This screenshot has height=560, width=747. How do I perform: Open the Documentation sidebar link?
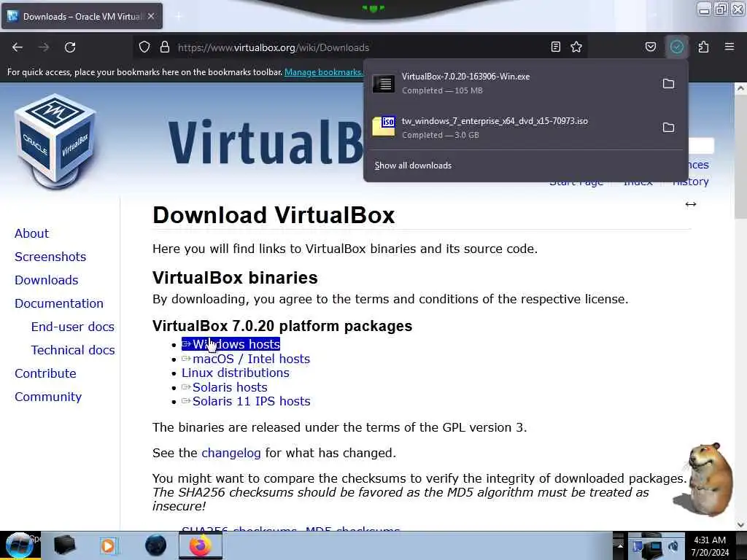pos(59,303)
